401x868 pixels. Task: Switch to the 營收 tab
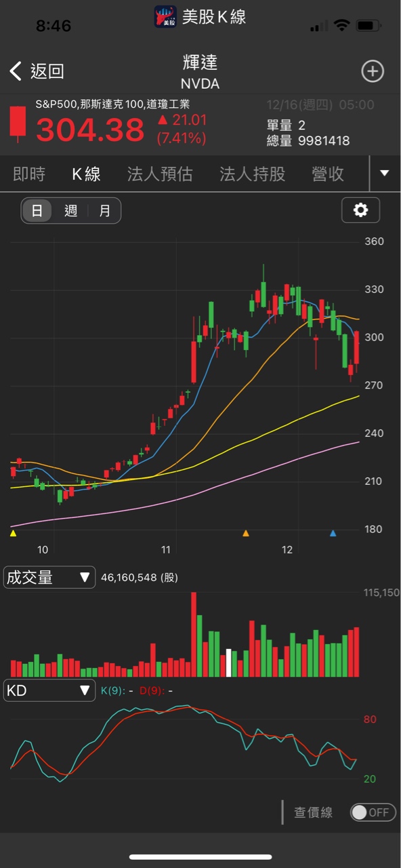(x=328, y=174)
